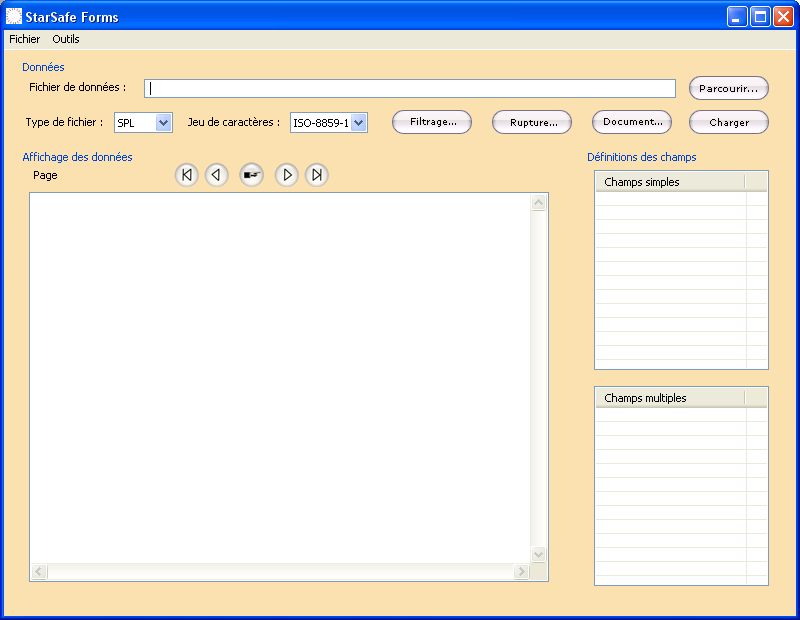
Task: Click the Champs multiples column header
Action: tap(670, 398)
